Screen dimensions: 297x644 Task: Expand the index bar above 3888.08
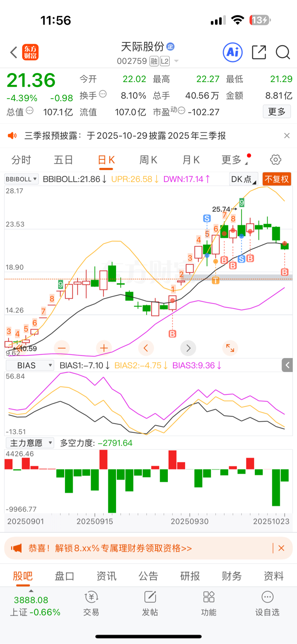tap(31, 591)
